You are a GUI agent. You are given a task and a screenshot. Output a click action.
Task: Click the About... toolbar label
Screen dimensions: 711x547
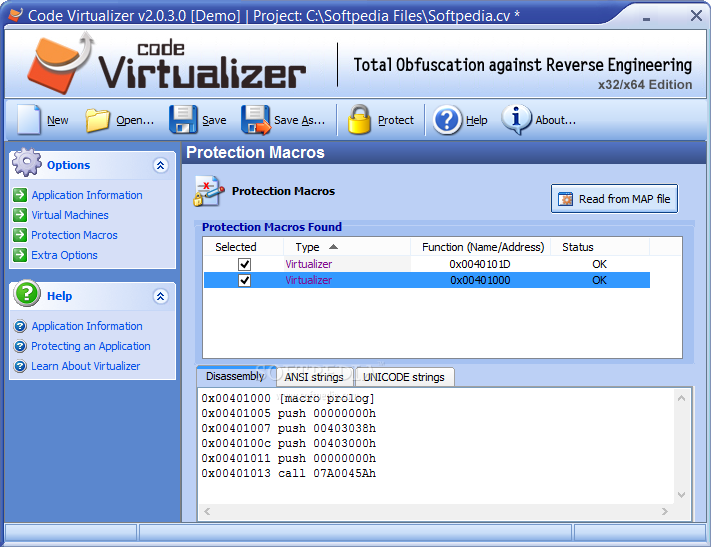click(555, 120)
